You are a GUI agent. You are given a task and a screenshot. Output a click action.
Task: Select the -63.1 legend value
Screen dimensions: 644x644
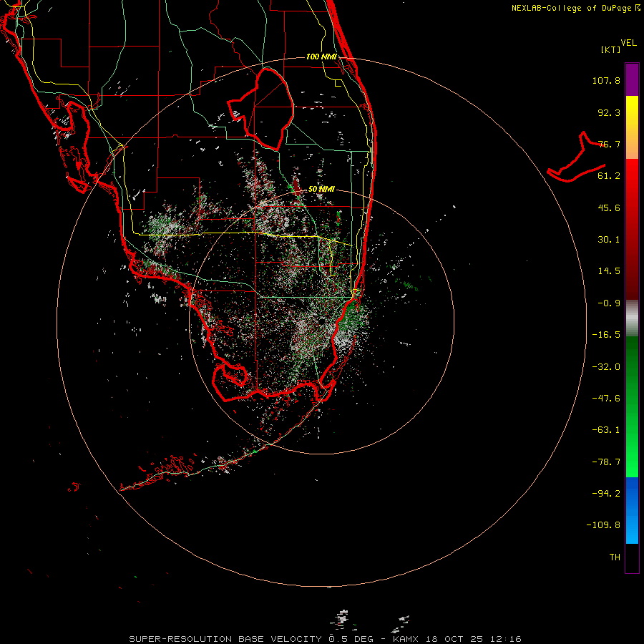click(x=606, y=430)
